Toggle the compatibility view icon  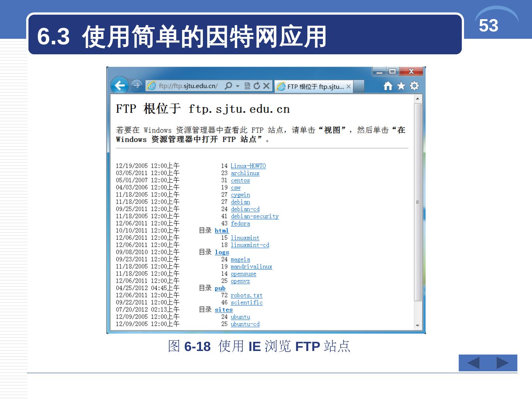pos(248,86)
